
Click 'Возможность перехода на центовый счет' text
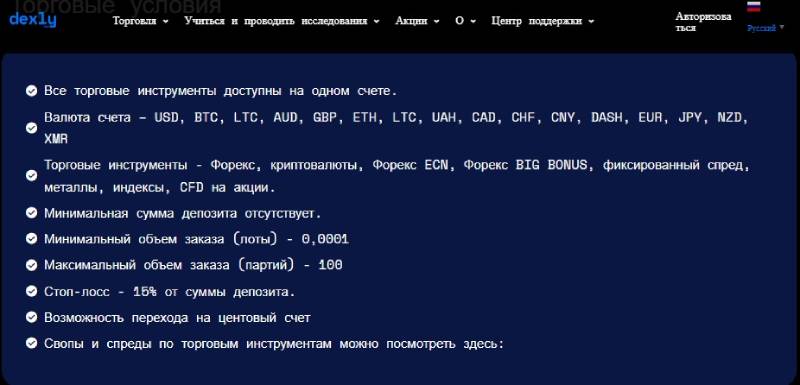pyautogui.click(x=177, y=318)
